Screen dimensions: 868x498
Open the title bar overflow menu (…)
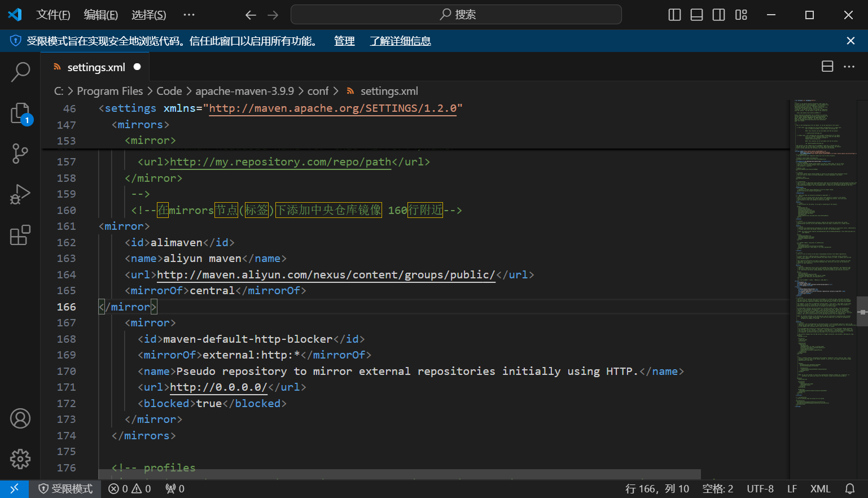pos(189,15)
